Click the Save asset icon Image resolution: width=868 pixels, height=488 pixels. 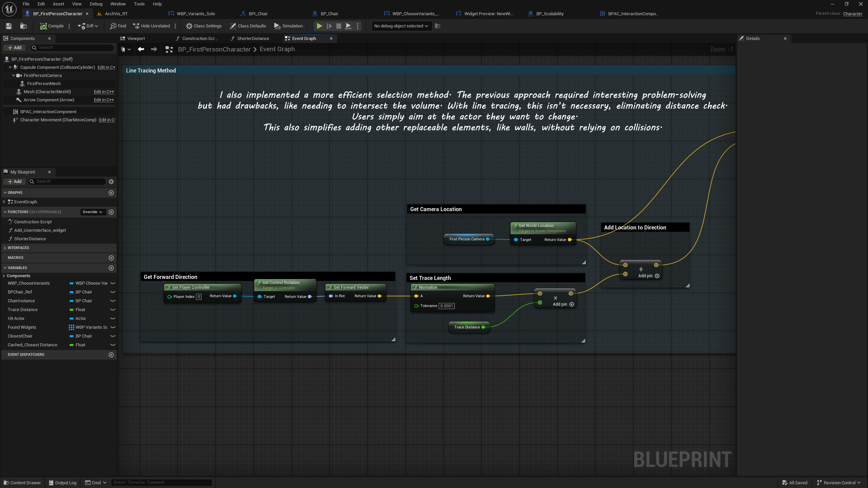click(x=9, y=26)
